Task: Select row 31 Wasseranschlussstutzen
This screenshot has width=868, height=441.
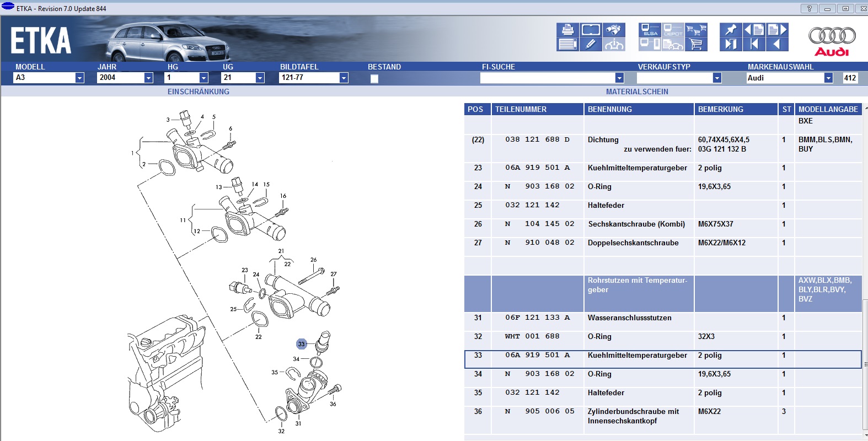Action: (629, 318)
